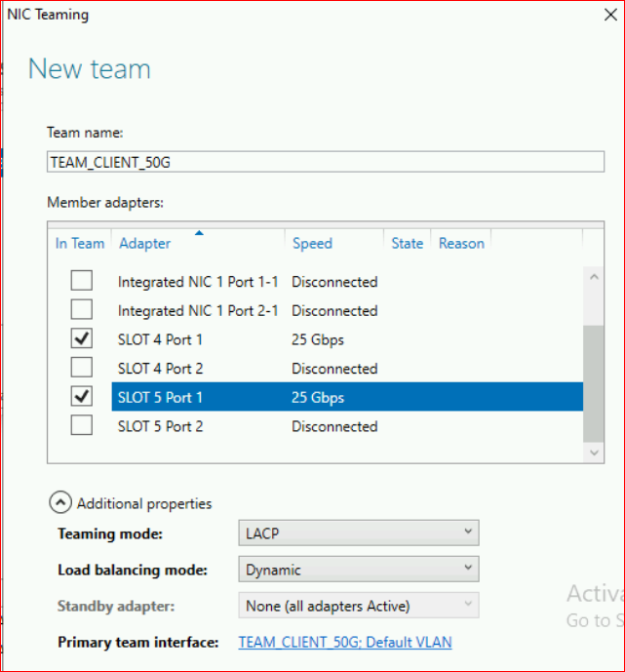625x672 pixels.
Task: Click the adapter list vertical scrollbar thumb
Action: [594, 383]
